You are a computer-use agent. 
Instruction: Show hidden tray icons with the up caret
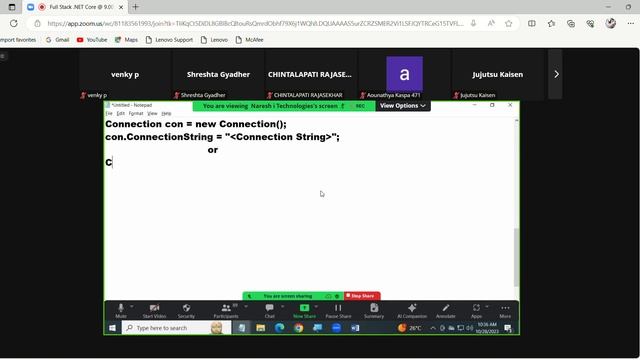pos(433,328)
